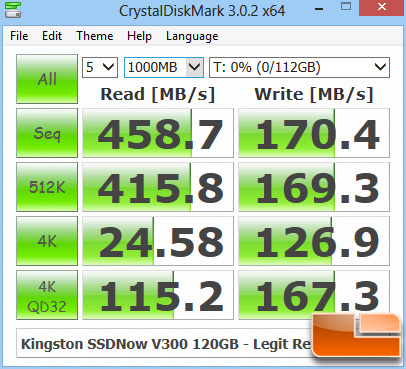Click the Write [MB/s] column header
The height and width of the screenshot is (369, 406).
tap(314, 94)
